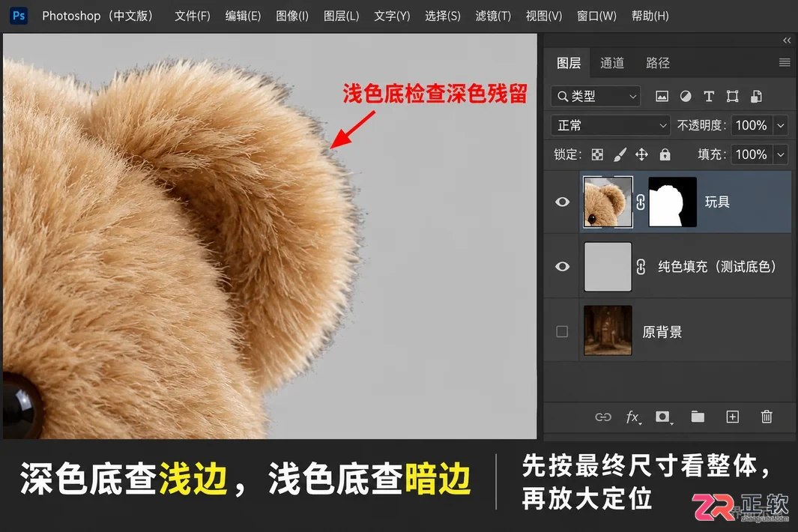Viewport: 798px width, 532px height.
Task: Open the 图层(L) menu
Action: [342, 16]
